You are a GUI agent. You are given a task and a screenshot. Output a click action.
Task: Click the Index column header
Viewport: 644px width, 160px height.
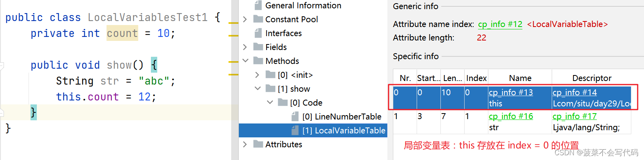(476, 78)
